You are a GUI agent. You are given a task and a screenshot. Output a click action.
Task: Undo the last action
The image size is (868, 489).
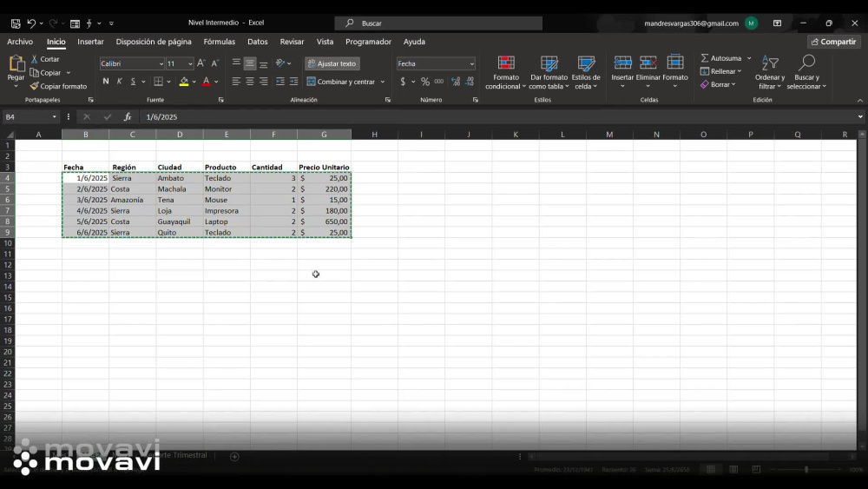31,23
